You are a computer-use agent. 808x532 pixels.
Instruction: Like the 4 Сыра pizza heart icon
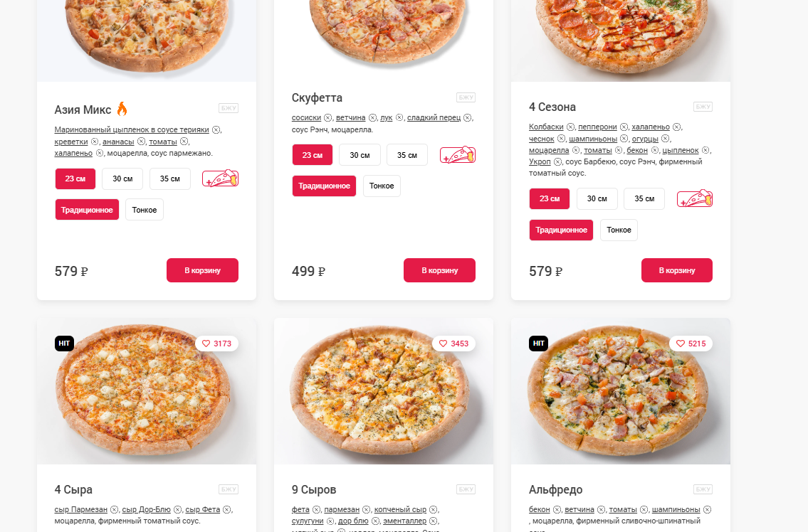pyautogui.click(x=206, y=344)
